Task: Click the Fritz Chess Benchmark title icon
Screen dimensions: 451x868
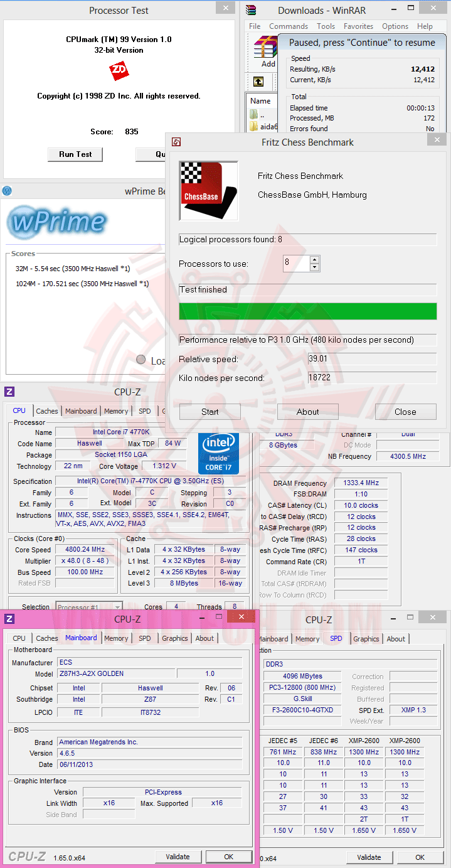Action: [177, 142]
